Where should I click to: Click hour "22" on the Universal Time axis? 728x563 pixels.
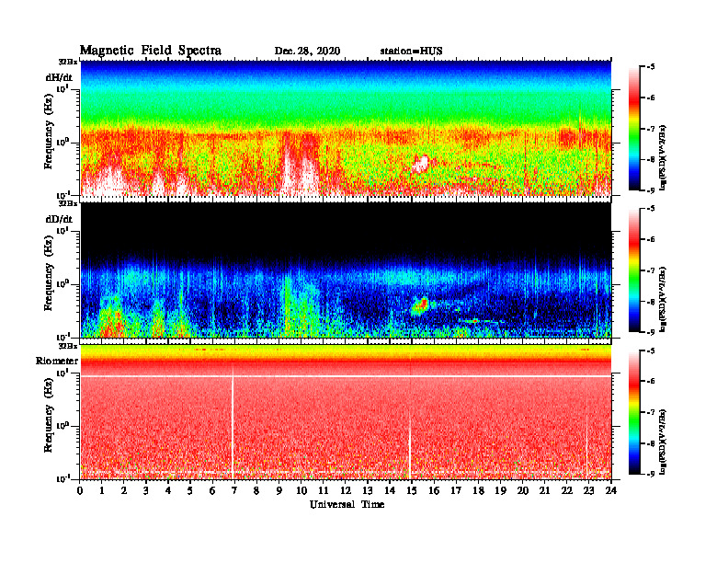566,490
